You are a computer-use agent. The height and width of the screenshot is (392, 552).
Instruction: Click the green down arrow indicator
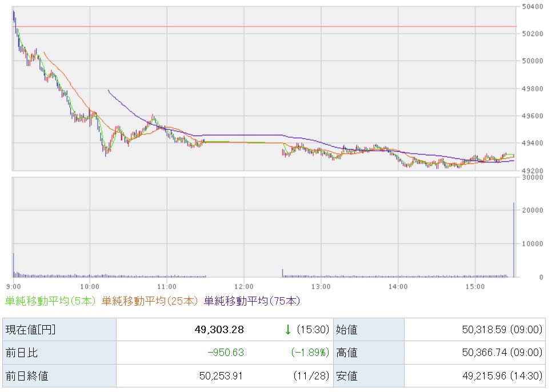pos(288,329)
